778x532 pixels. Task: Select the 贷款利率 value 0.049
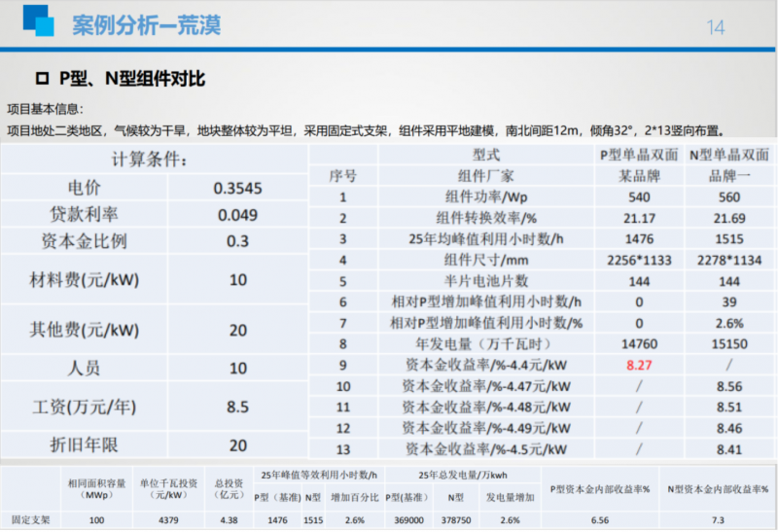[x=238, y=215]
